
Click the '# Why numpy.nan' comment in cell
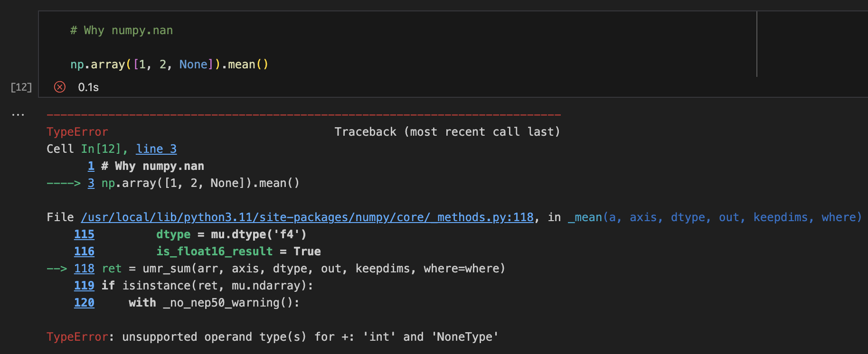122,30
